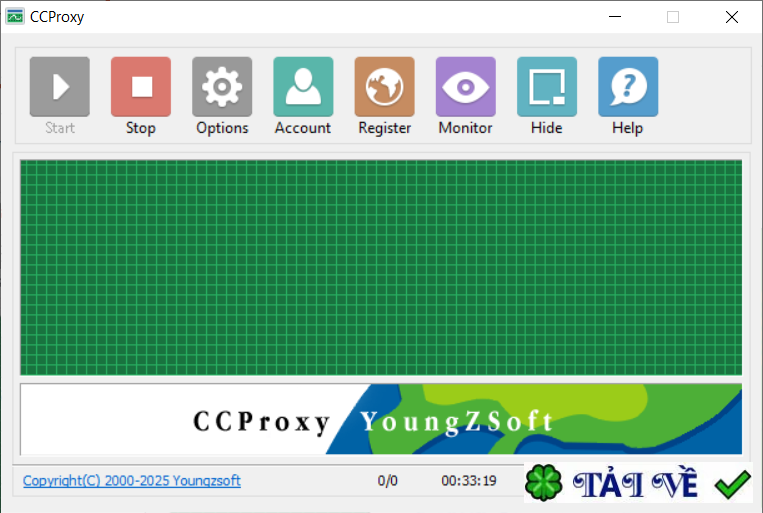The width and height of the screenshot is (763, 513).
Task: Minimize the CCProxy window
Action: click(x=615, y=17)
